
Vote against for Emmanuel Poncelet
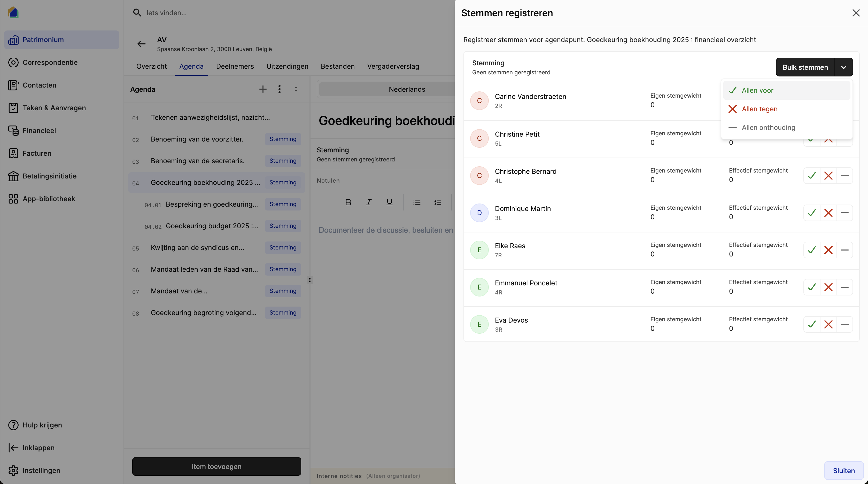click(x=828, y=287)
